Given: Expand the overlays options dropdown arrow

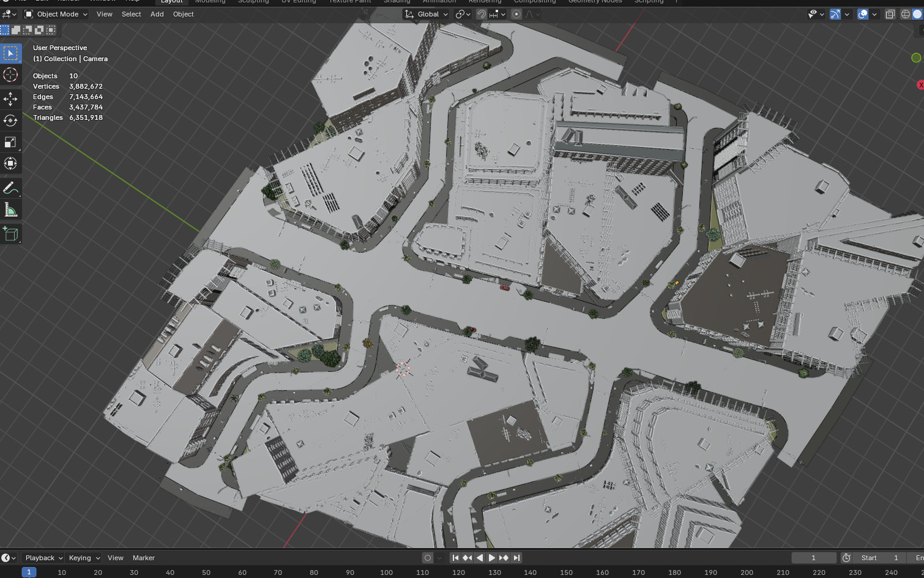Looking at the screenshot, I should tap(874, 14).
